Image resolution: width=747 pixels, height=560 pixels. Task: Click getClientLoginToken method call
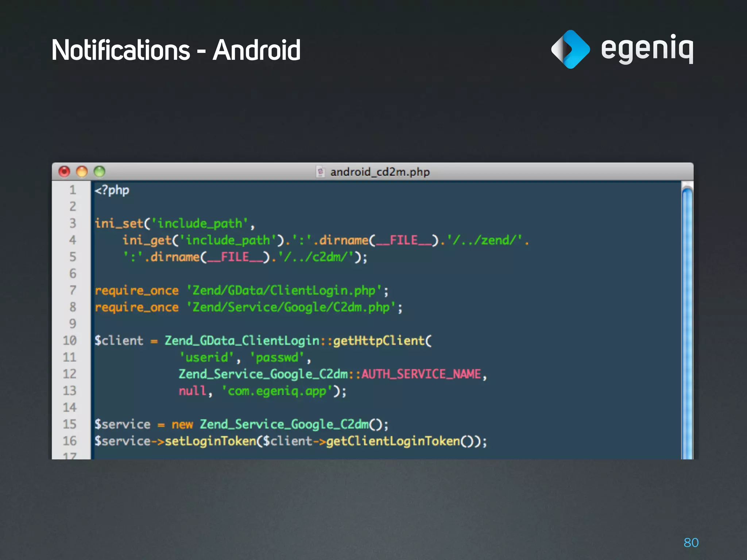[393, 442]
